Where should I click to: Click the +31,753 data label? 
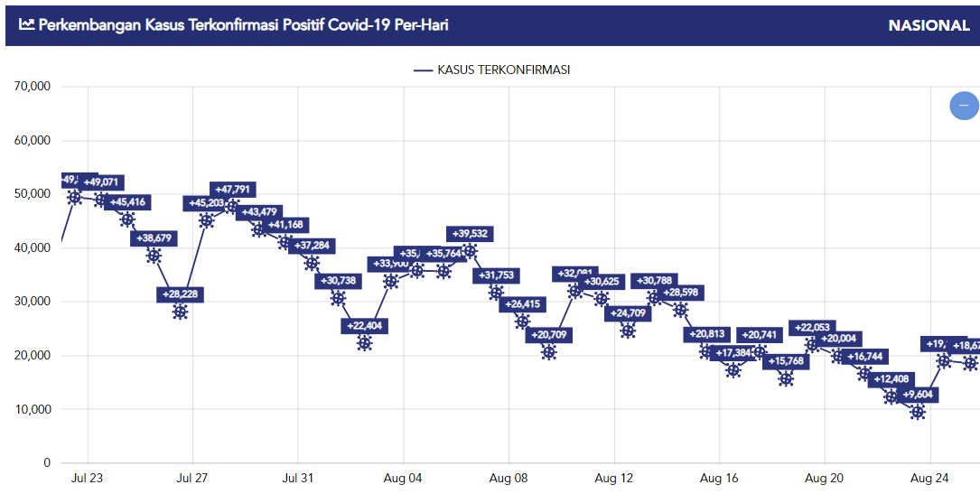496,275
